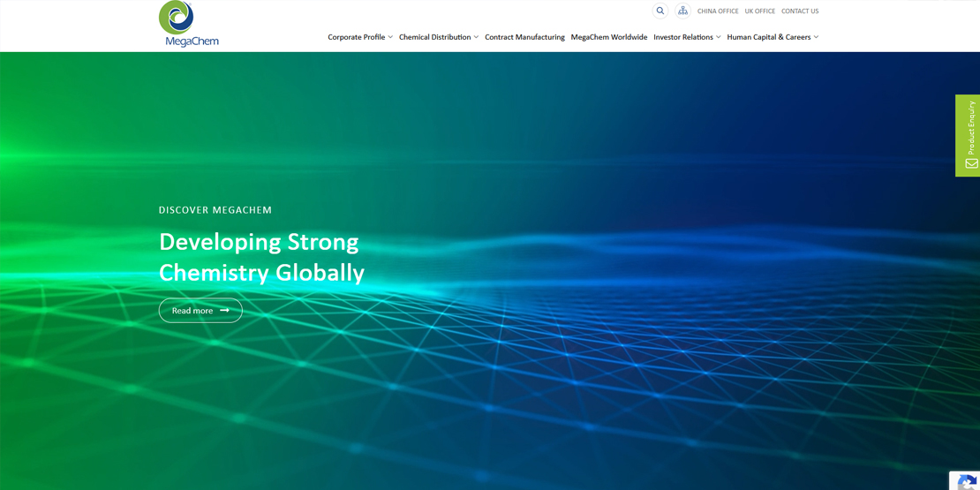Screen dimensions: 980x490
Task: Click the Product Enquiry side tab text
Action: point(971,127)
